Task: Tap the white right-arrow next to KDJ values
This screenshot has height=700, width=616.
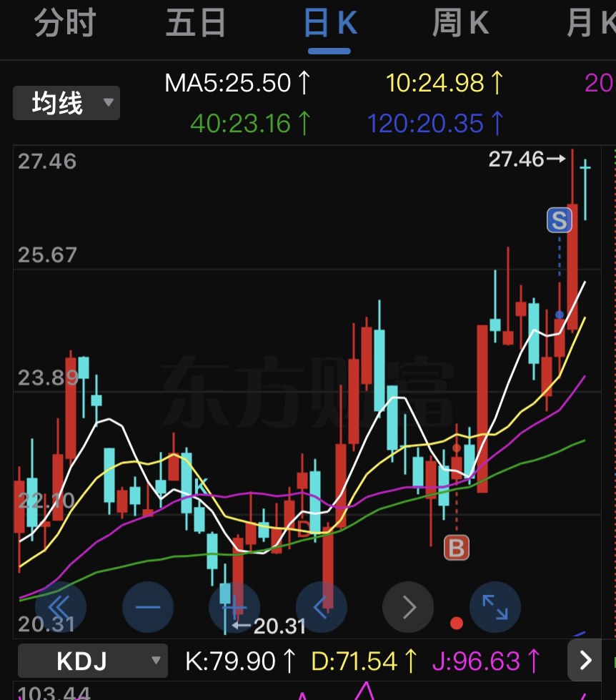Action: tap(585, 660)
